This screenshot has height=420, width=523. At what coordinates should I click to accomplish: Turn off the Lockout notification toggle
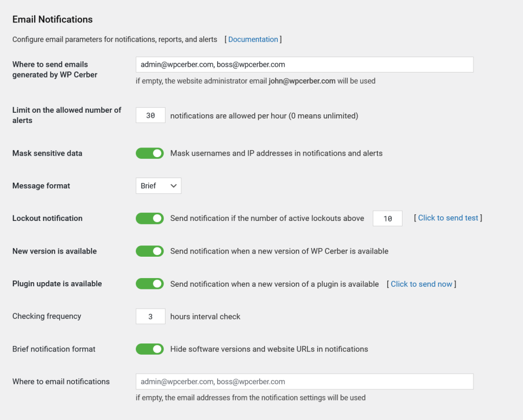(x=150, y=218)
